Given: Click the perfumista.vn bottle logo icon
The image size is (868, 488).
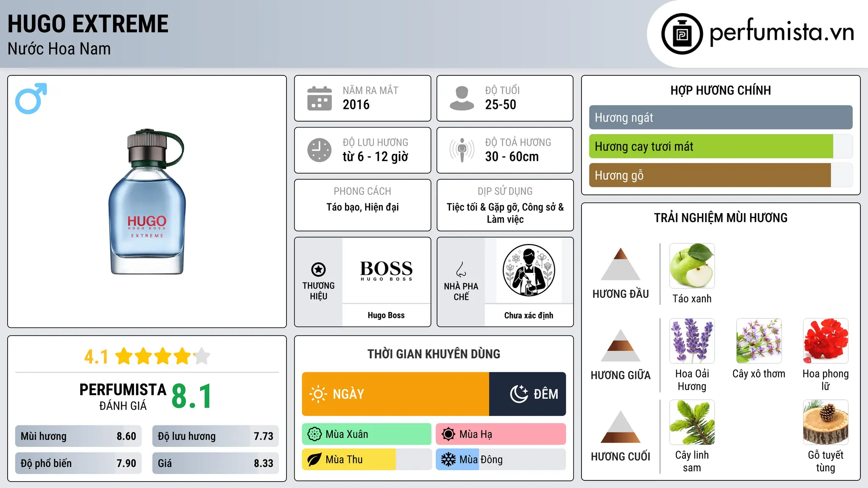Looking at the screenshot, I should point(682,34).
